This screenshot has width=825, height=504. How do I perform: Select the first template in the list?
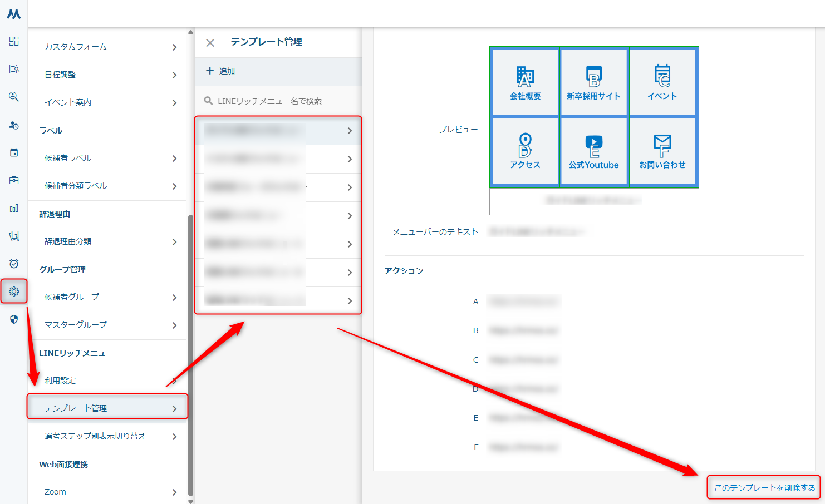278,131
